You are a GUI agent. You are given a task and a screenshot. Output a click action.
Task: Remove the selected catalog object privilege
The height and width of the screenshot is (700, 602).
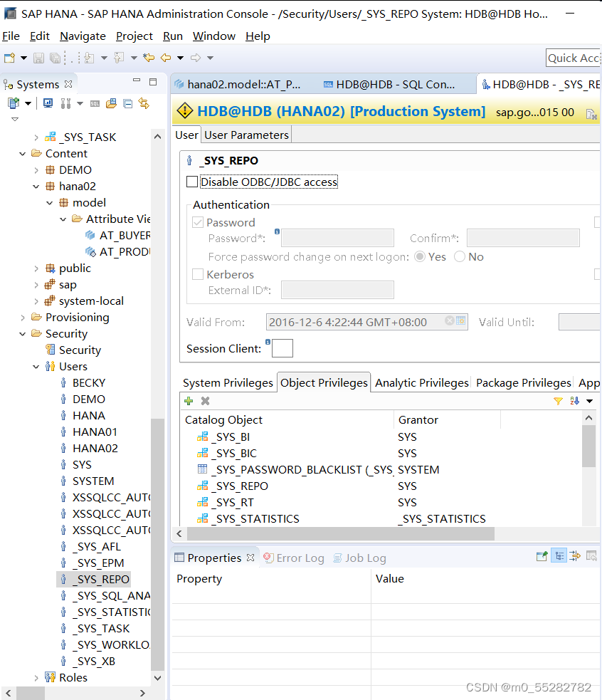click(204, 401)
